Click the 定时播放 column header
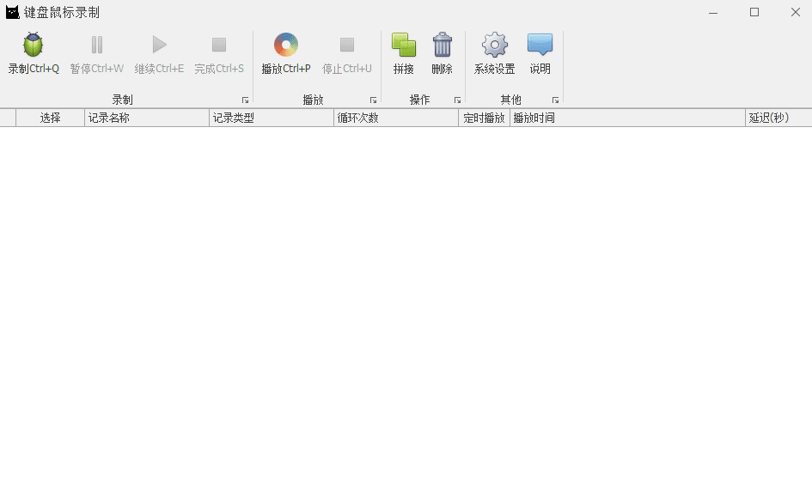The image size is (812, 504). (x=484, y=118)
